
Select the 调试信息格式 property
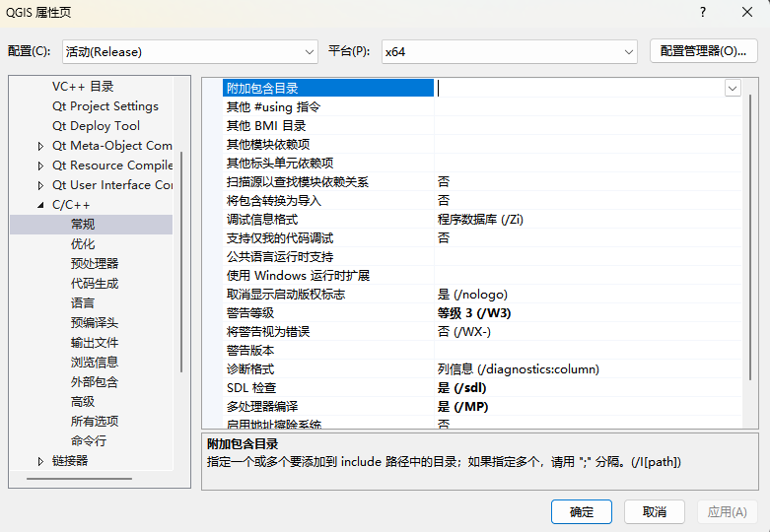[261, 220]
